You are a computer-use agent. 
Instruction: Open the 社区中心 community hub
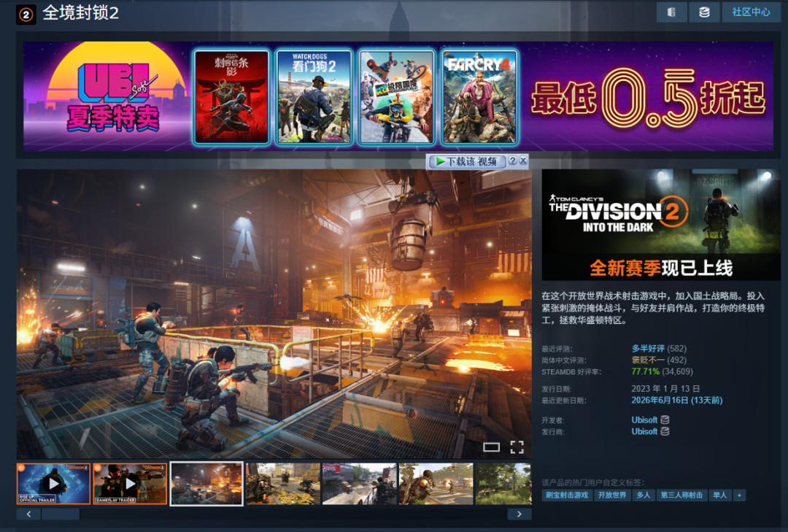coord(751,12)
